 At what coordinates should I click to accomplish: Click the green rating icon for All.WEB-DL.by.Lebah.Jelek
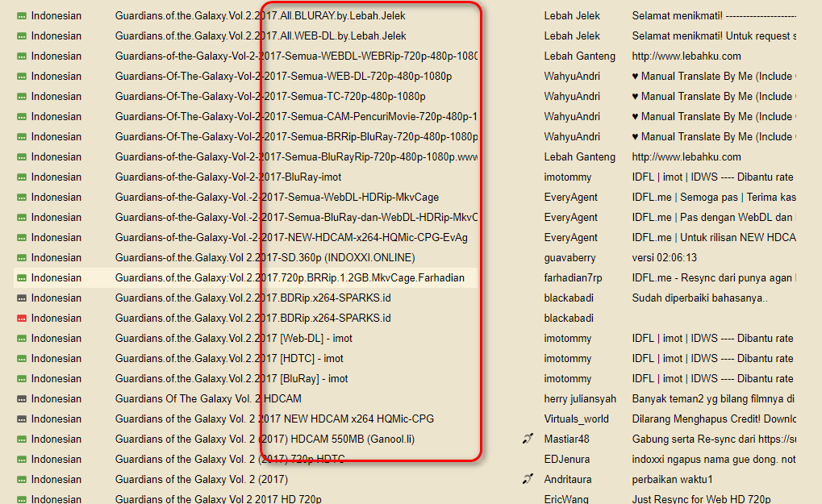(x=22, y=36)
